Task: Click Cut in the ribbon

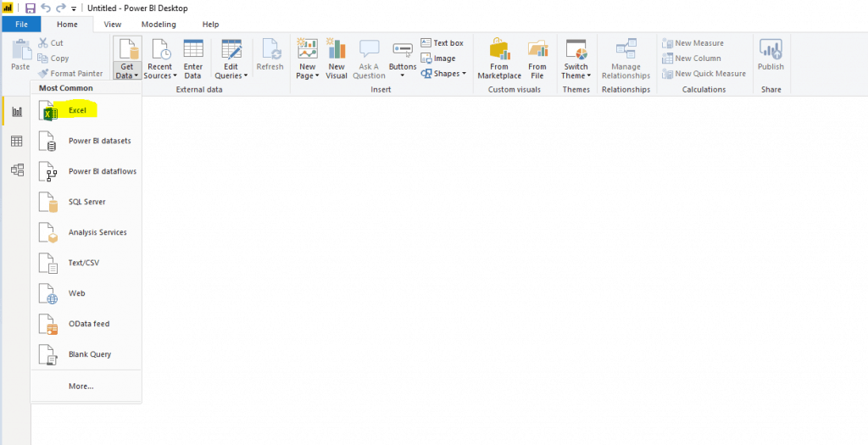Action: point(50,42)
